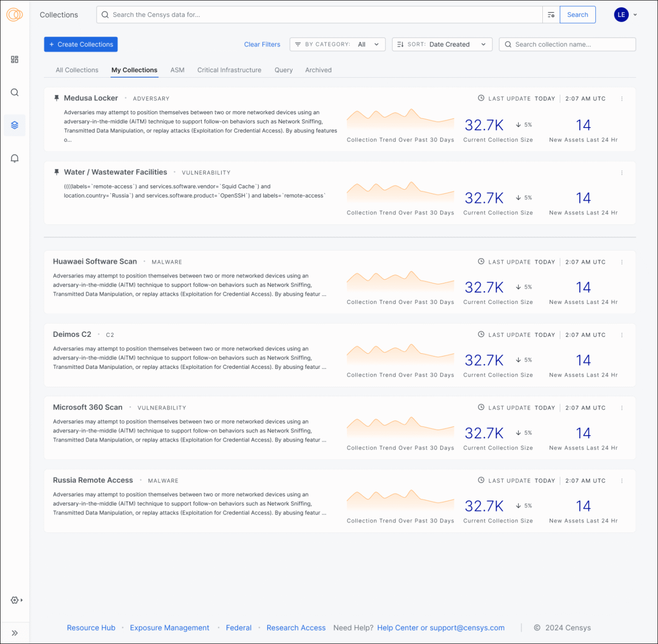Expand the user account chevron

[635, 15]
